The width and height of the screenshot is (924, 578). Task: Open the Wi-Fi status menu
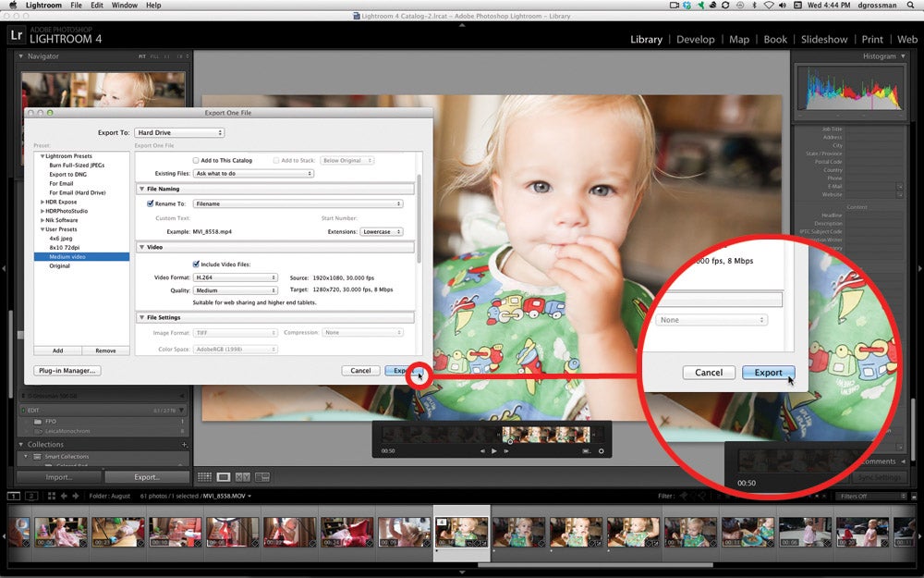click(769, 6)
